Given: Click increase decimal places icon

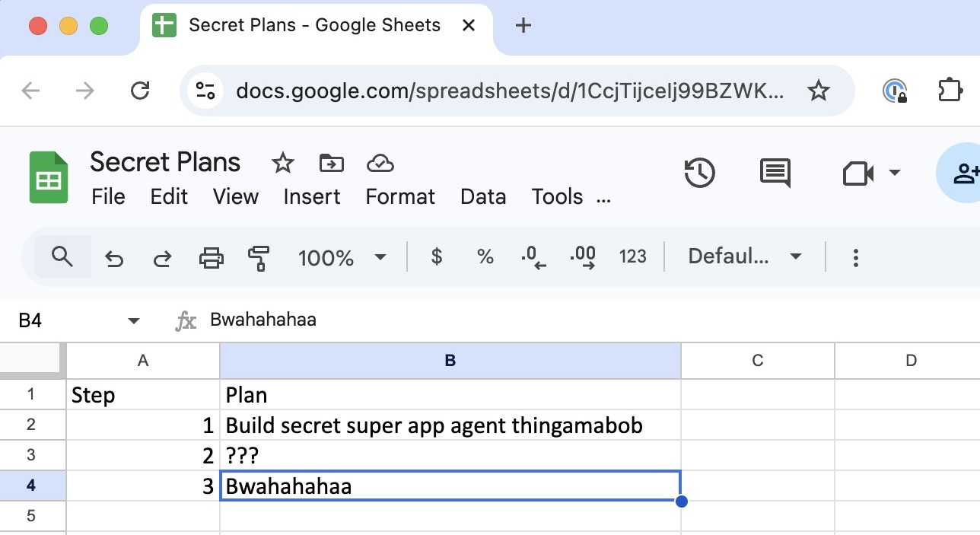Looking at the screenshot, I should [x=583, y=257].
